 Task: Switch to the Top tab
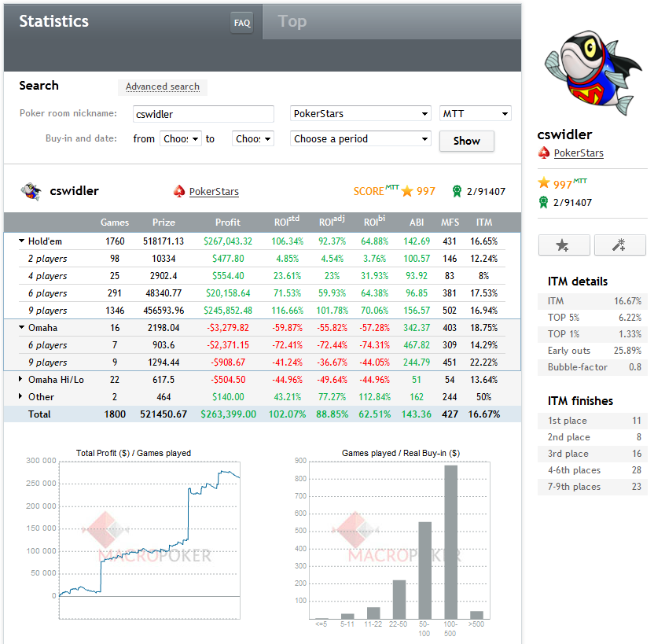[292, 21]
